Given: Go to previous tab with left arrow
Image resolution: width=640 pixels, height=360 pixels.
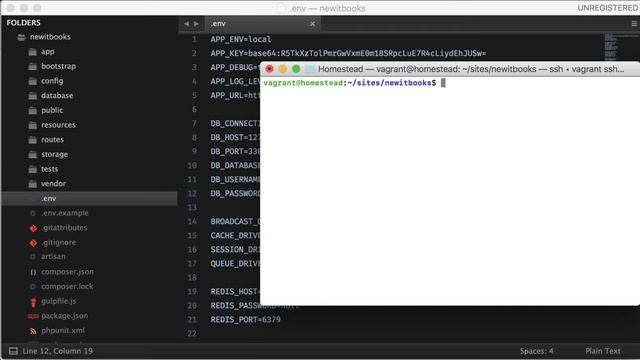Looking at the screenshot, I should 186,24.
